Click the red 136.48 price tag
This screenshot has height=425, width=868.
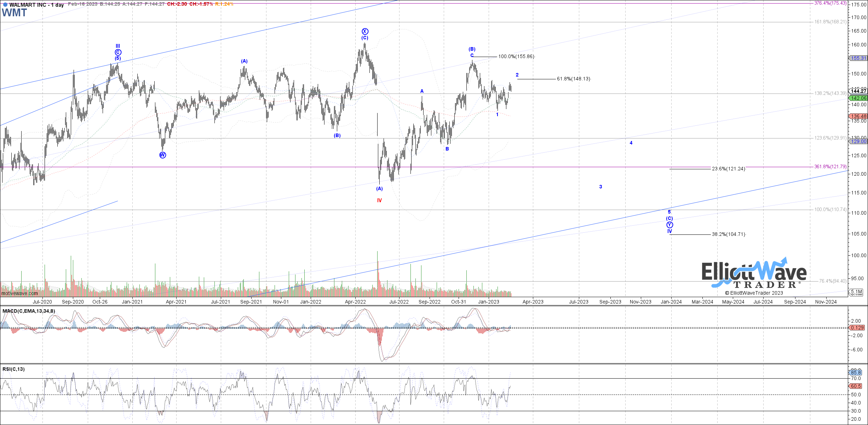click(858, 116)
